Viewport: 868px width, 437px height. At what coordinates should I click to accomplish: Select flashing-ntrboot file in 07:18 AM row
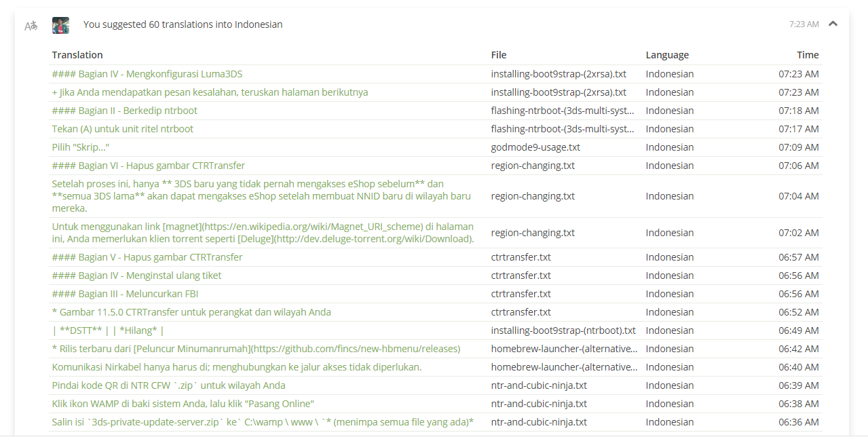563,111
